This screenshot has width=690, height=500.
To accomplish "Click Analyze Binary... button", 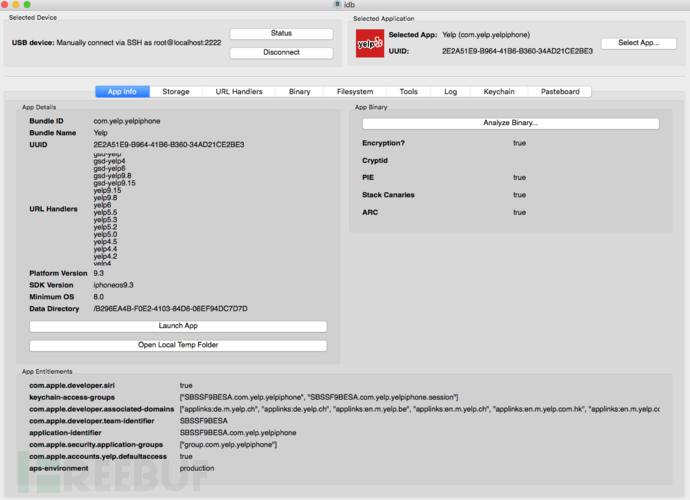I will (x=510, y=123).
